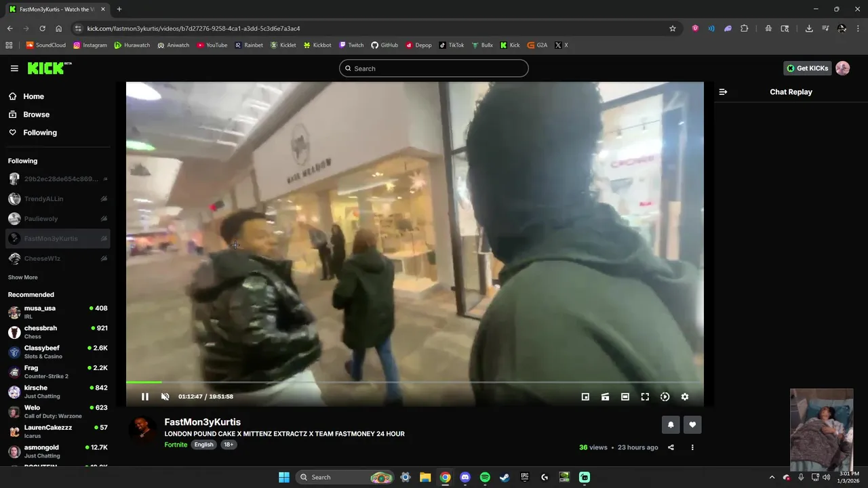Viewport: 868px width, 488px height.
Task: Open followed channel TrendyALLin
Action: [x=58, y=199]
